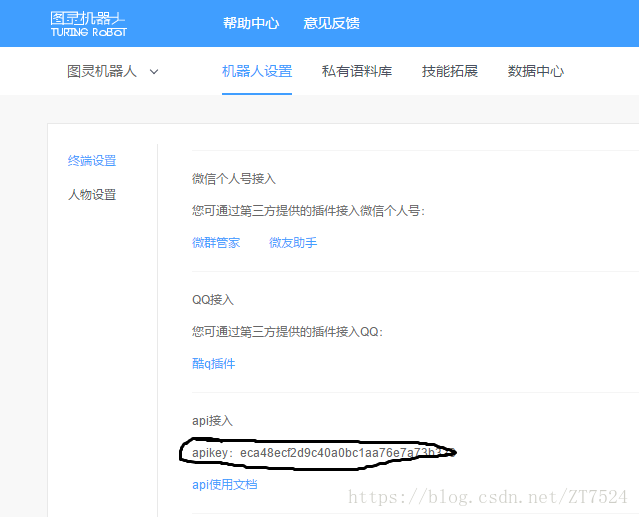Click the apikey value text
639x517 pixels.
tap(347, 453)
